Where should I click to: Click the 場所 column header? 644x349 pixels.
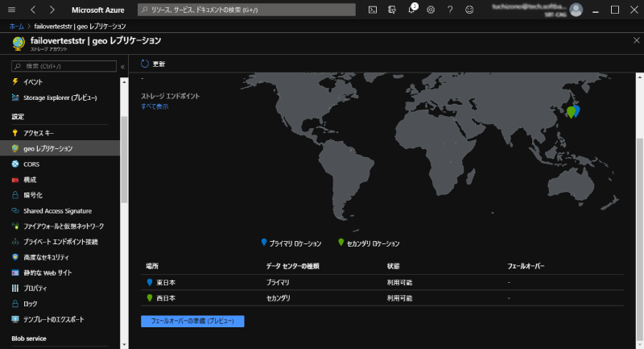coord(152,266)
